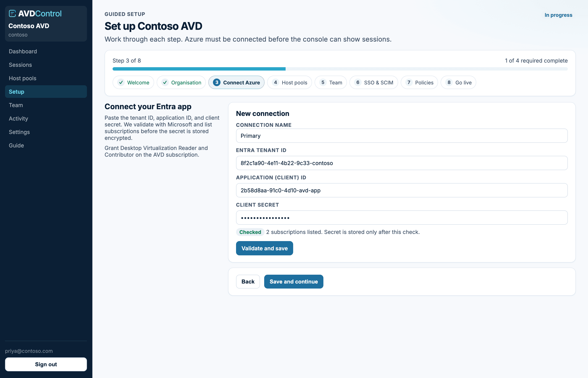Click the number 5 badge on Team step
The height and width of the screenshot is (378, 588).
tap(323, 83)
